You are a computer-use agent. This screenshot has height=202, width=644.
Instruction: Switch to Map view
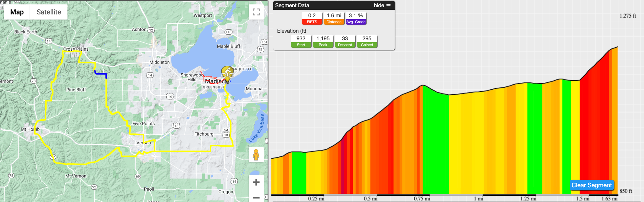(17, 12)
